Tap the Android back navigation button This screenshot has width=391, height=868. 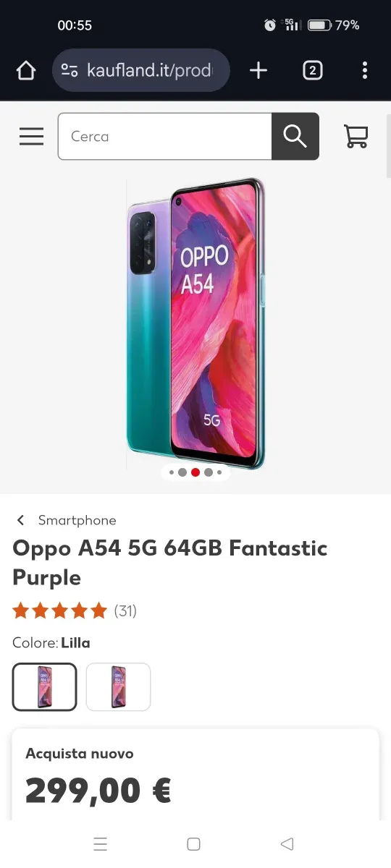tap(287, 843)
